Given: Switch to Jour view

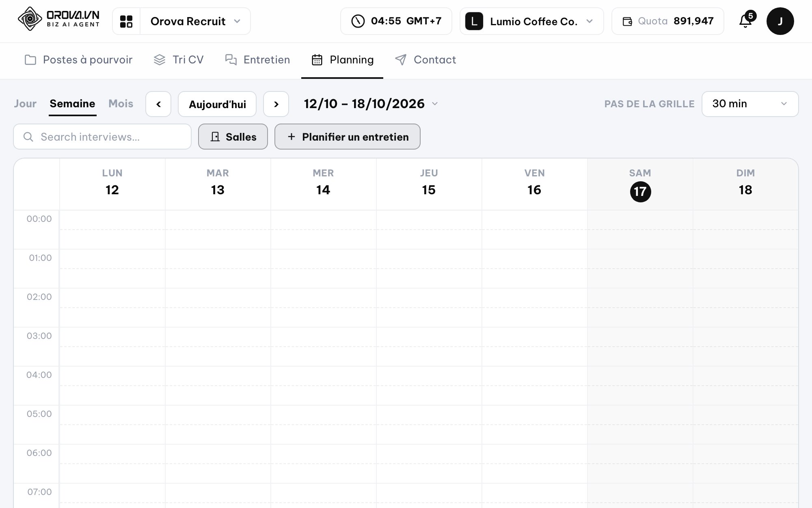Looking at the screenshot, I should pos(25,104).
